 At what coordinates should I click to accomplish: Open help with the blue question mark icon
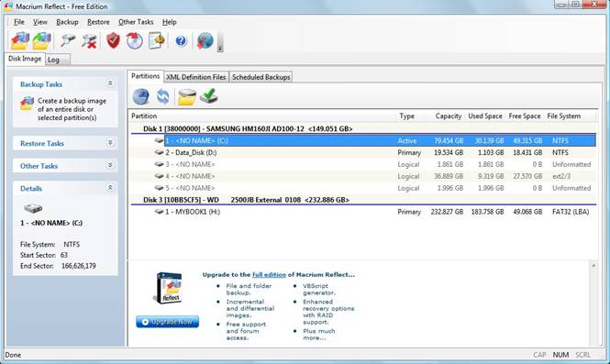click(181, 40)
